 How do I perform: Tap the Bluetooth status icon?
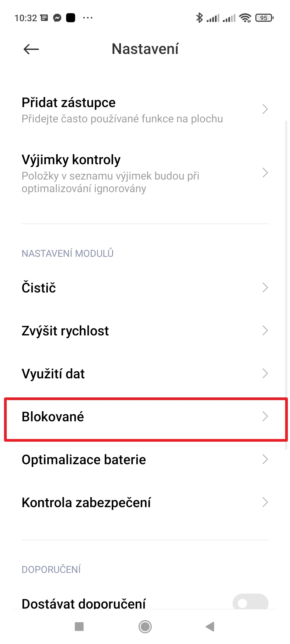[199, 18]
